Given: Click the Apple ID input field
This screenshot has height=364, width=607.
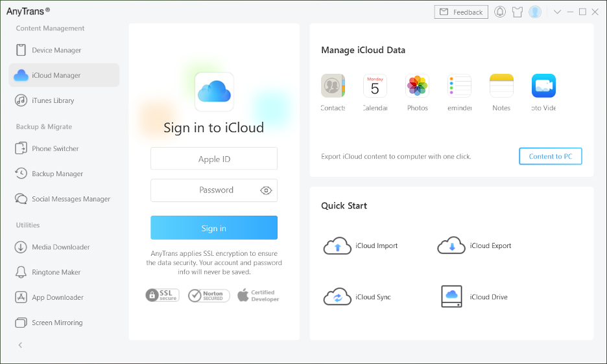Looking at the screenshot, I should (214, 159).
